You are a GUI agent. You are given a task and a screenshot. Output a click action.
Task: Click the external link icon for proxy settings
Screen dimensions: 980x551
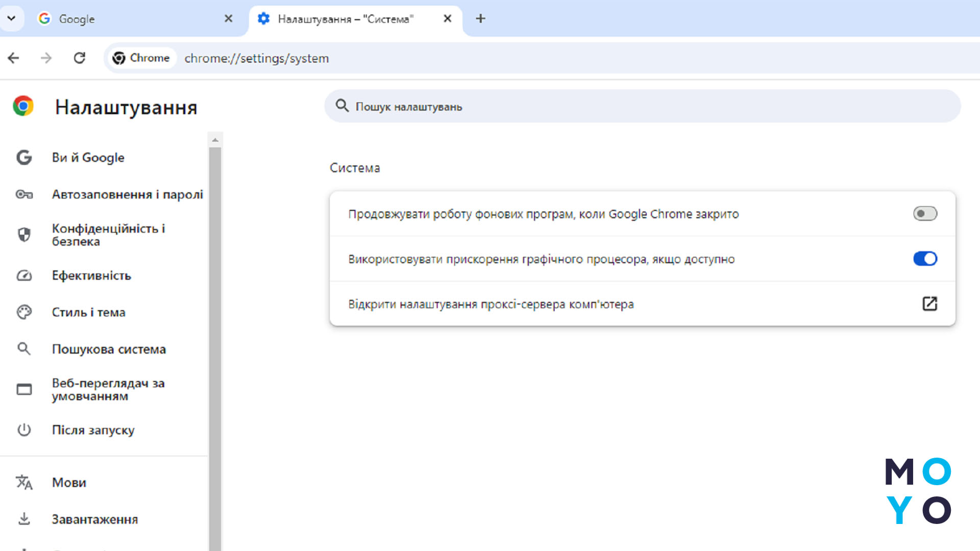pyautogui.click(x=929, y=304)
